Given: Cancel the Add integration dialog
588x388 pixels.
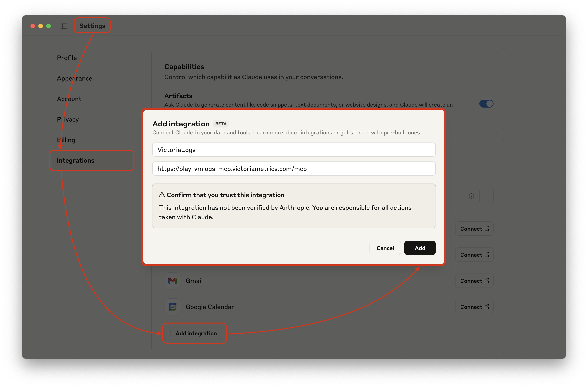Looking at the screenshot, I should coord(385,248).
